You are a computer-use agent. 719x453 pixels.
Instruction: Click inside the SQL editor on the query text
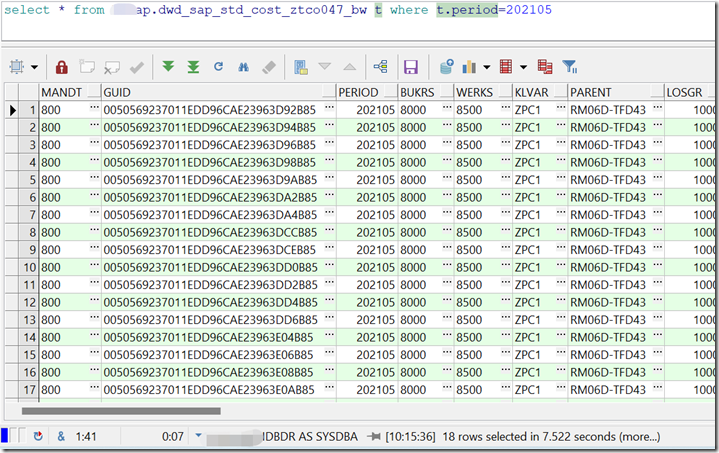(277, 10)
